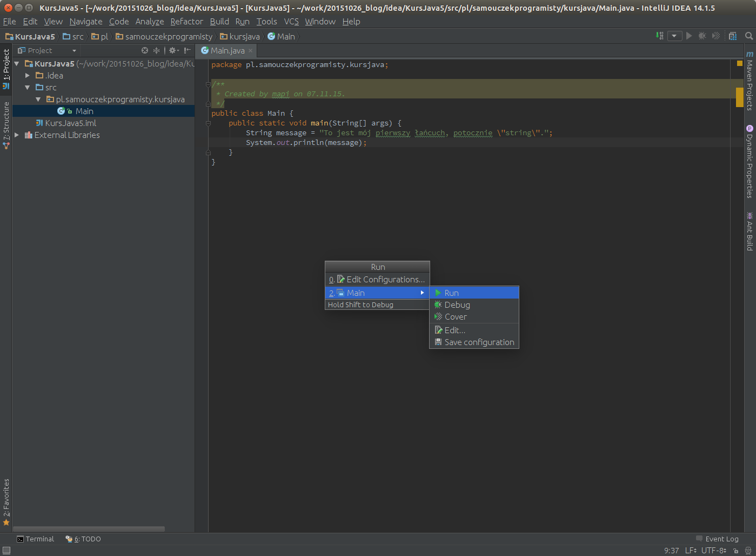Click the Search Everywhere magnifier icon
The height and width of the screenshot is (556, 756).
point(749,36)
